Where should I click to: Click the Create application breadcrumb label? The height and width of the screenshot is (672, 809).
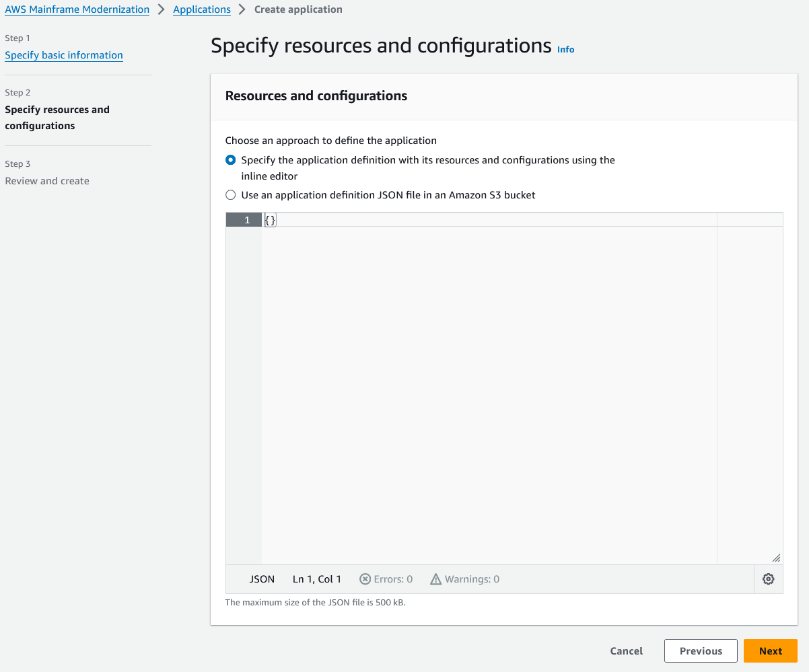coord(298,9)
